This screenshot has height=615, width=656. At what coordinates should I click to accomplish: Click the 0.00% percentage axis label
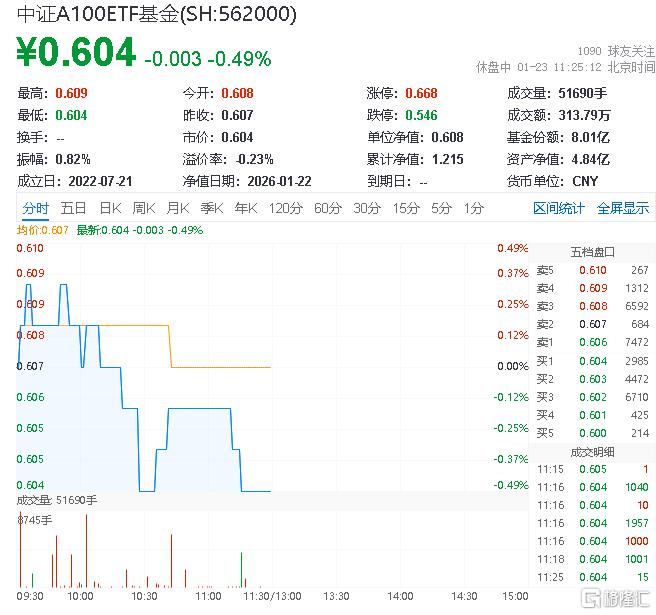[513, 366]
